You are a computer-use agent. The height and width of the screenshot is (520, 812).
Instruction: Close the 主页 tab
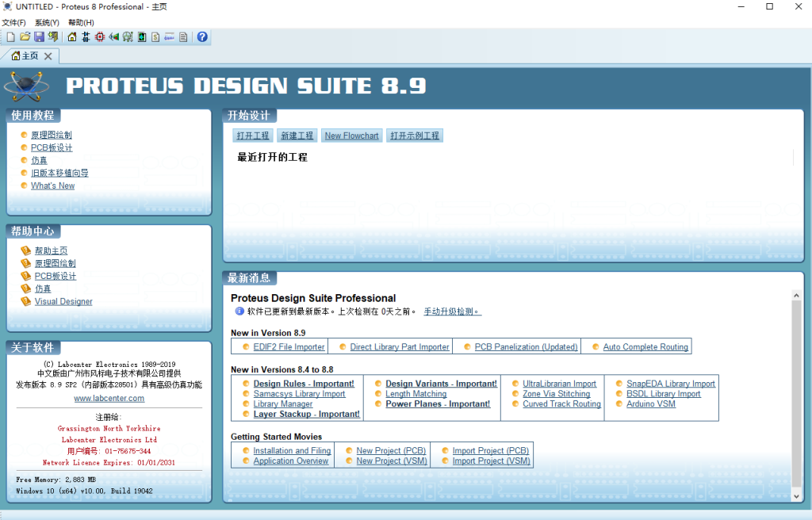point(48,56)
